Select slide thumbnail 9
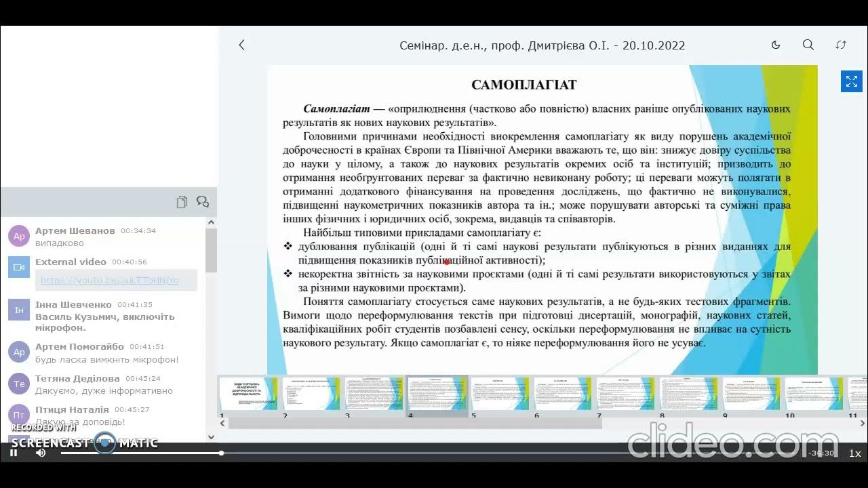This screenshot has height=488, width=868. tap(752, 393)
